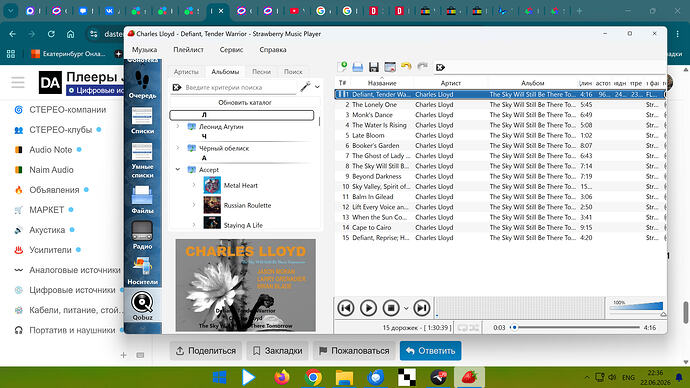
Task: Open File Explorer from the taskbar
Action: click(x=344, y=377)
